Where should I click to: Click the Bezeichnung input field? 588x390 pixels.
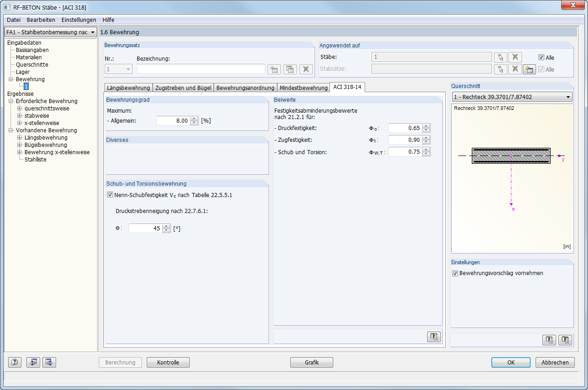[x=201, y=69]
